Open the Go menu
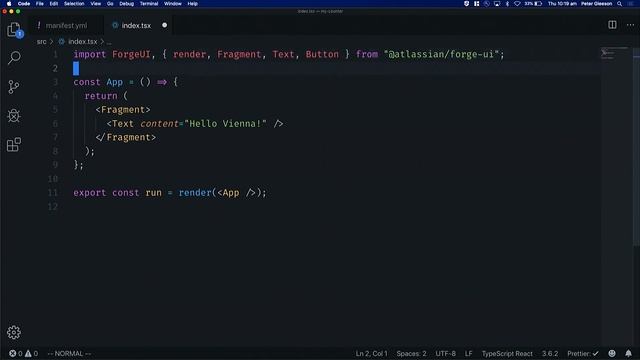This screenshot has width=640, height=360. pyautogui.click(x=110, y=4)
